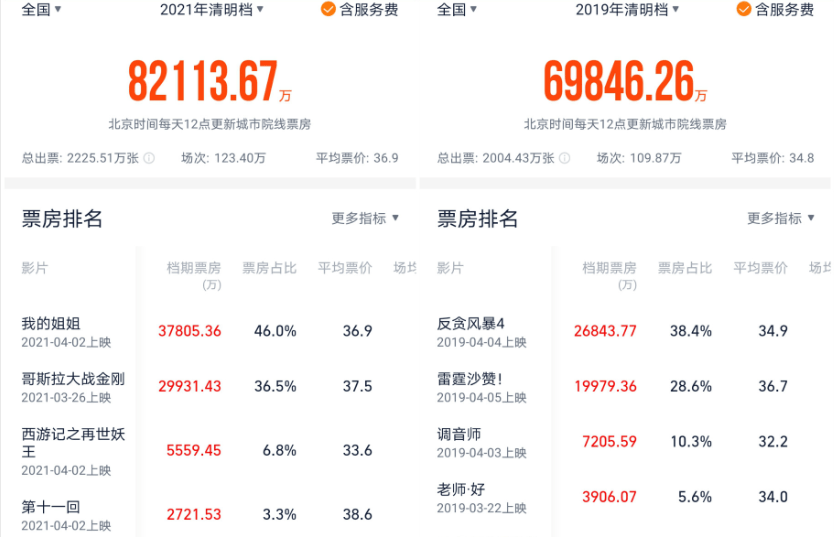
Task: Expand the 2021年清明档 period selector
Action: click(x=212, y=9)
